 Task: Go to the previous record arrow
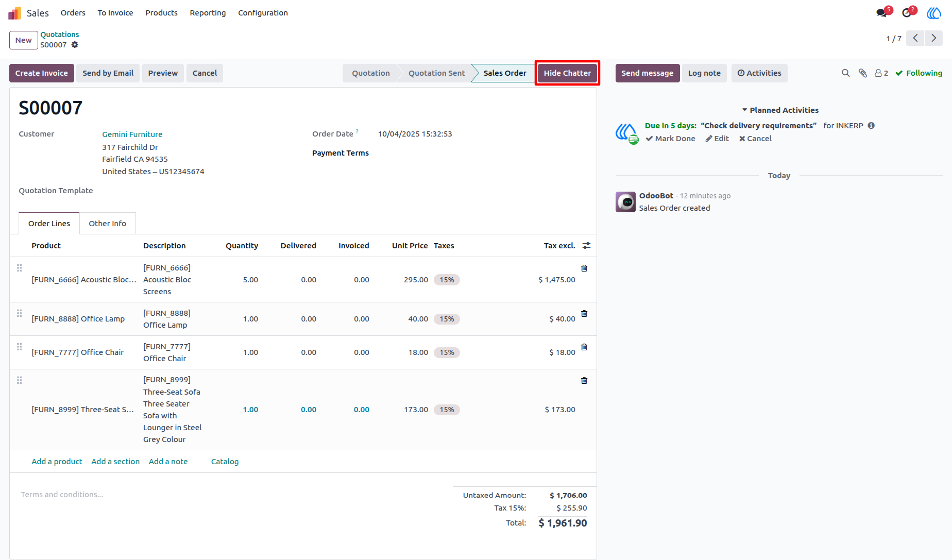[x=915, y=38]
